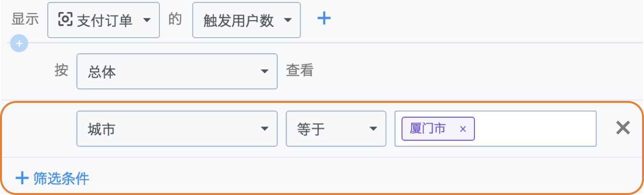Click the caret arrow in the 触发用户数 box
644x195 pixels.
(288, 20)
